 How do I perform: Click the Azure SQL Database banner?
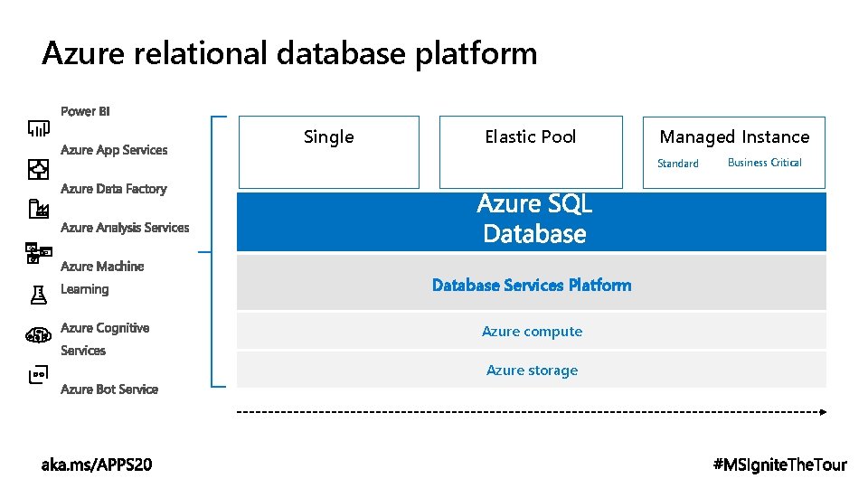pyautogui.click(x=532, y=221)
